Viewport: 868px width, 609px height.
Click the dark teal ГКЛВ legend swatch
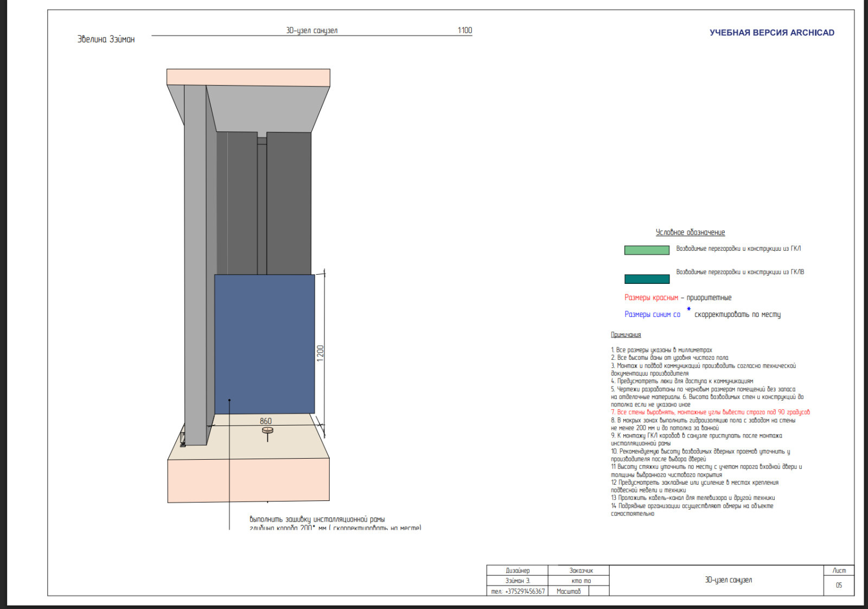pyautogui.click(x=647, y=279)
